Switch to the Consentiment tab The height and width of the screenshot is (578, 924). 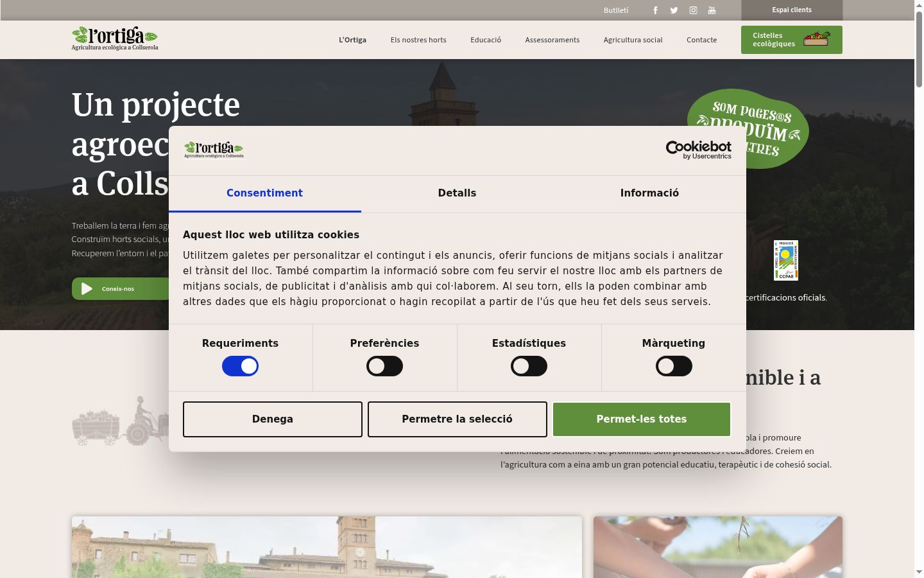pos(264,193)
